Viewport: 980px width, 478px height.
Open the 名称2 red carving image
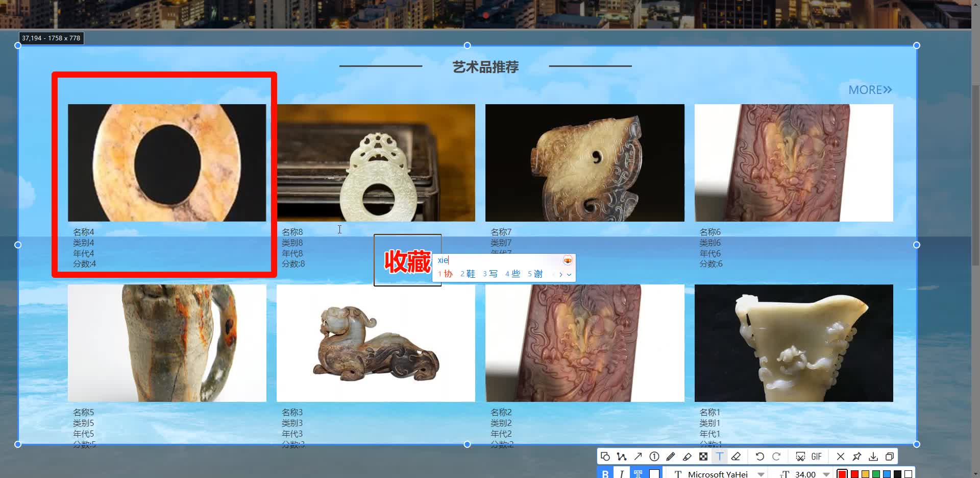(x=585, y=343)
